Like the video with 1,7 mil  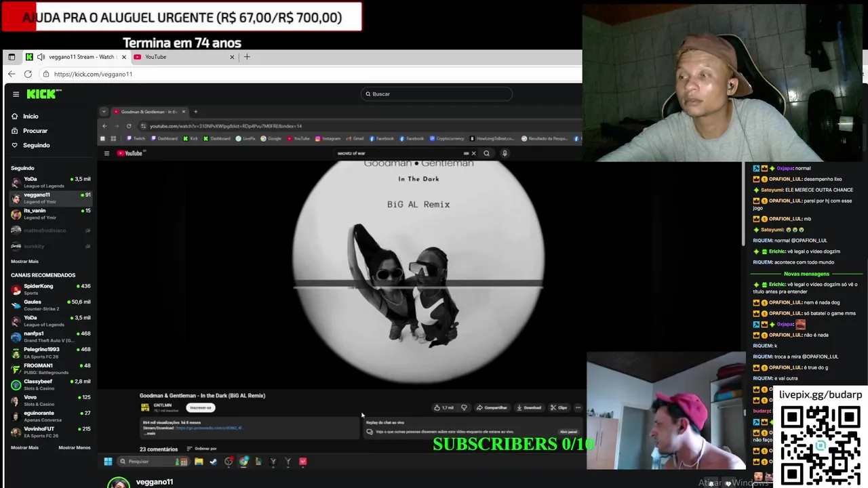click(444, 407)
